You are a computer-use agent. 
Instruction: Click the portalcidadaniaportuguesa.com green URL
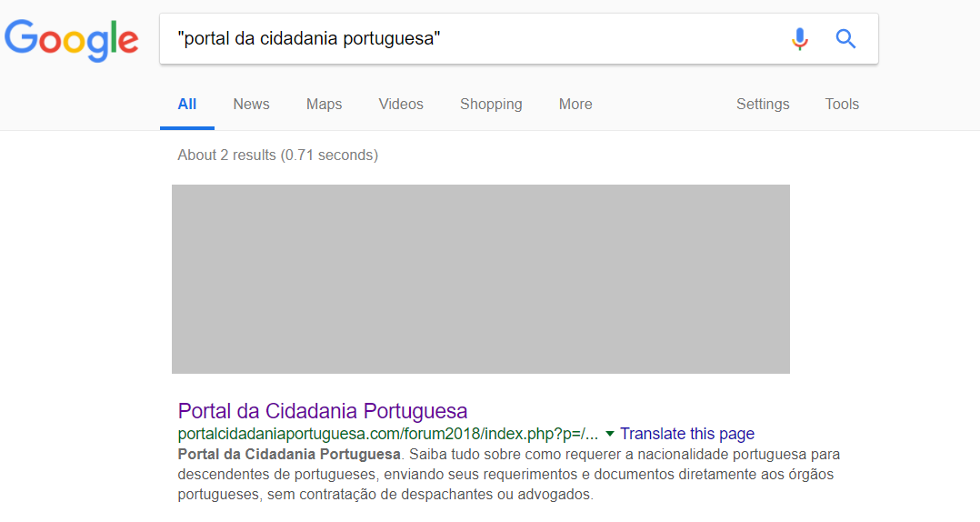(x=387, y=434)
